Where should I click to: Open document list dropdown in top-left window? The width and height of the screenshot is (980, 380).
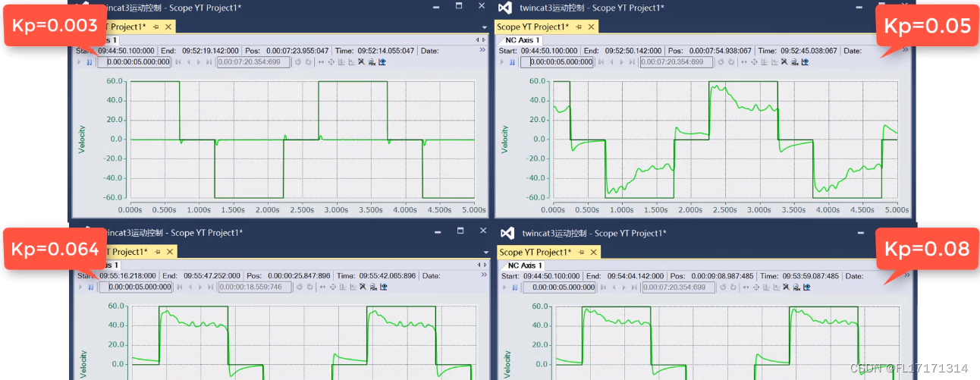point(484,27)
